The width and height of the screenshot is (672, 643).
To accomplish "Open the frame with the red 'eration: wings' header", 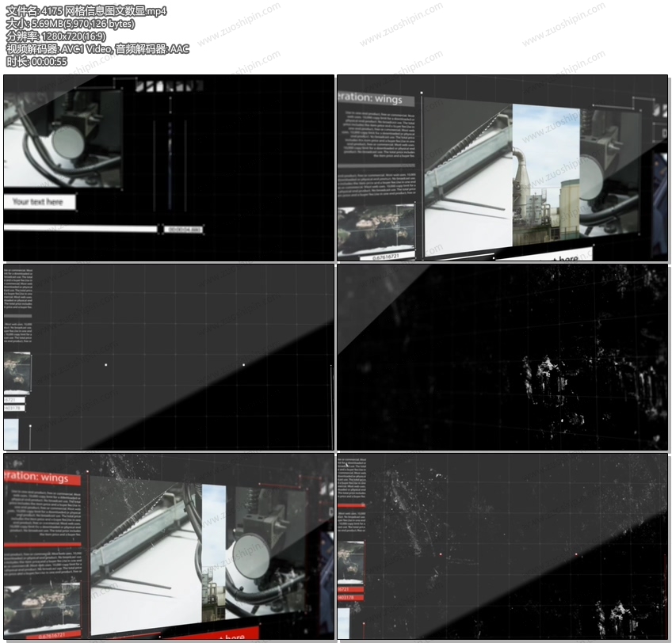I will [169, 546].
